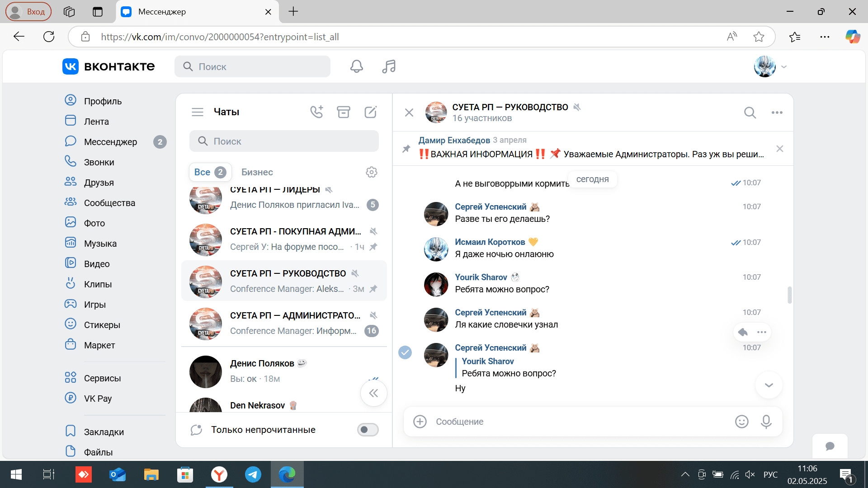Open the Chats hamburger menu
The height and width of the screenshot is (488, 868).
198,112
